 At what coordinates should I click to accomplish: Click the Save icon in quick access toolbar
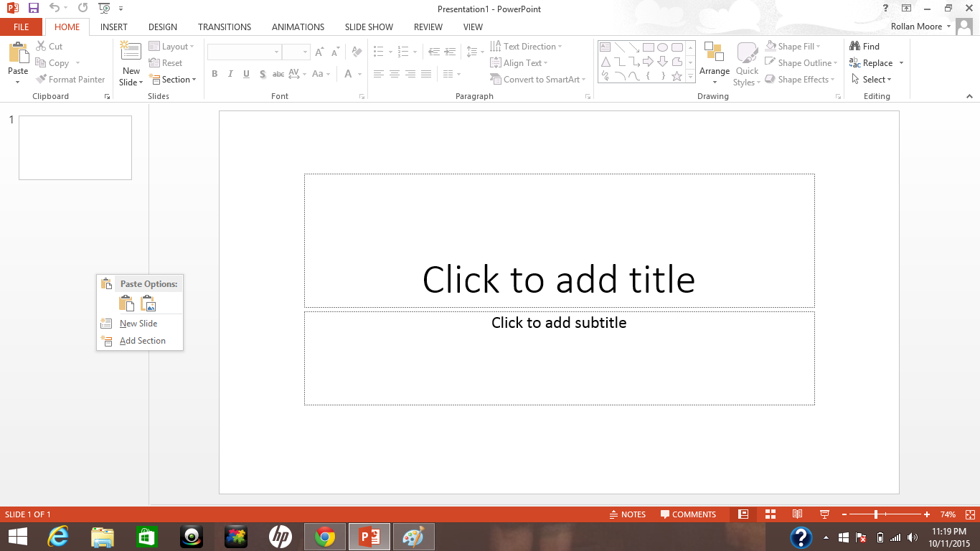click(x=33, y=9)
